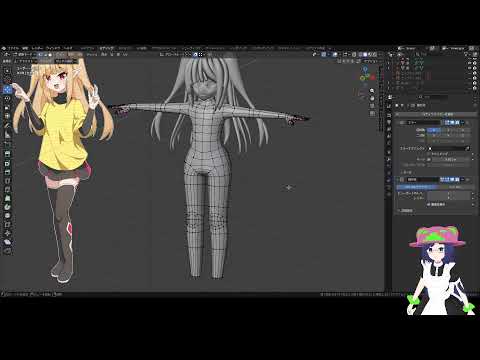Toggle Mirror modifier Clipping checkbox

tap(429, 154)
